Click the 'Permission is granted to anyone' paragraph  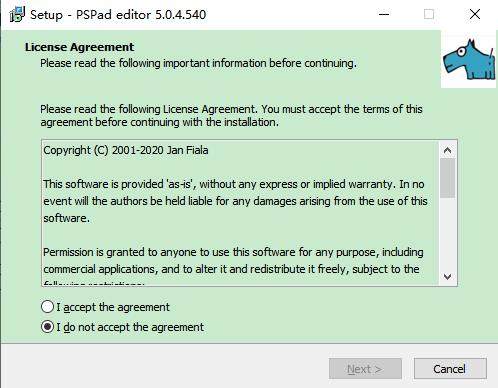233,260
